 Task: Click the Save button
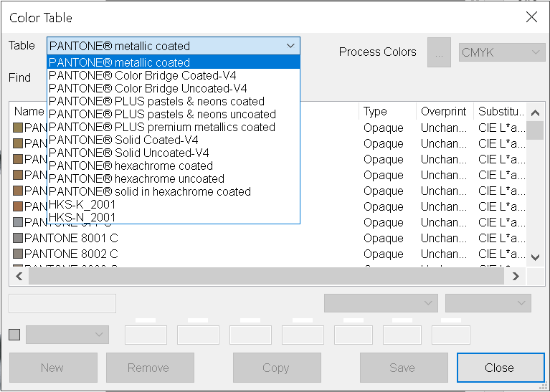[x=404, y=368]
